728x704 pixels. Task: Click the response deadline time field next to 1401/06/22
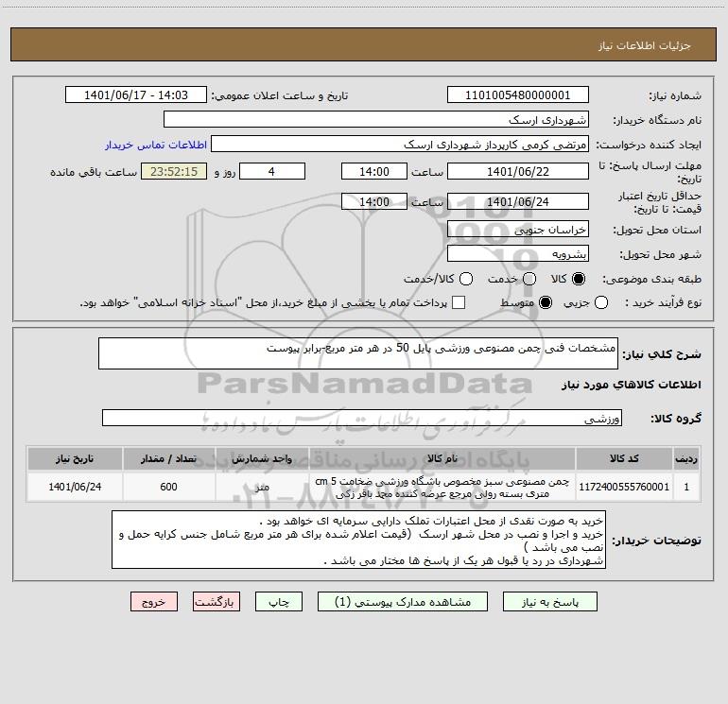pyautogui.click(x=374, y=171)
